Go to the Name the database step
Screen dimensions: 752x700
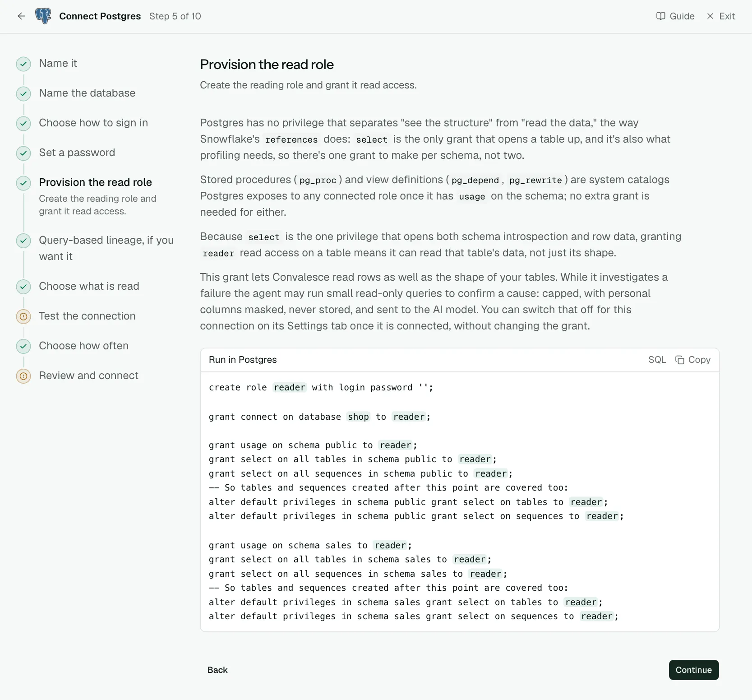pyautogui.click(x=87, y=93)
